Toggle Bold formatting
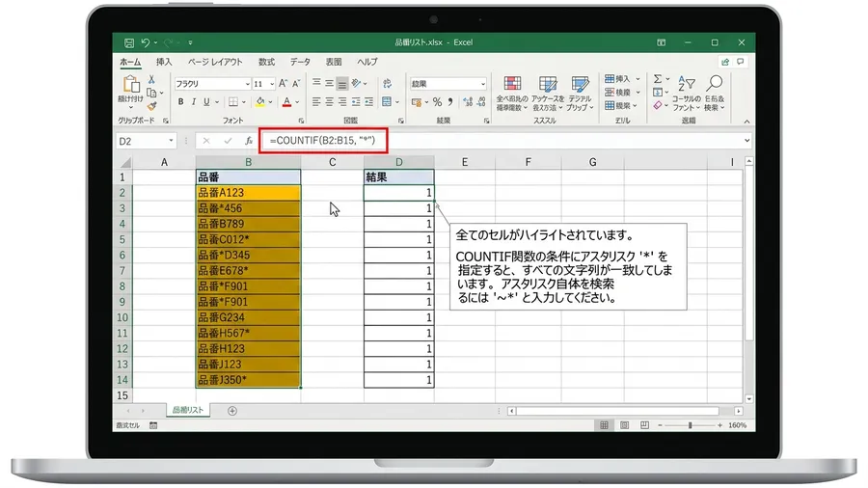The width and height of the screenshot is (868, 488). pyautogui.click(x=180, y=102)
